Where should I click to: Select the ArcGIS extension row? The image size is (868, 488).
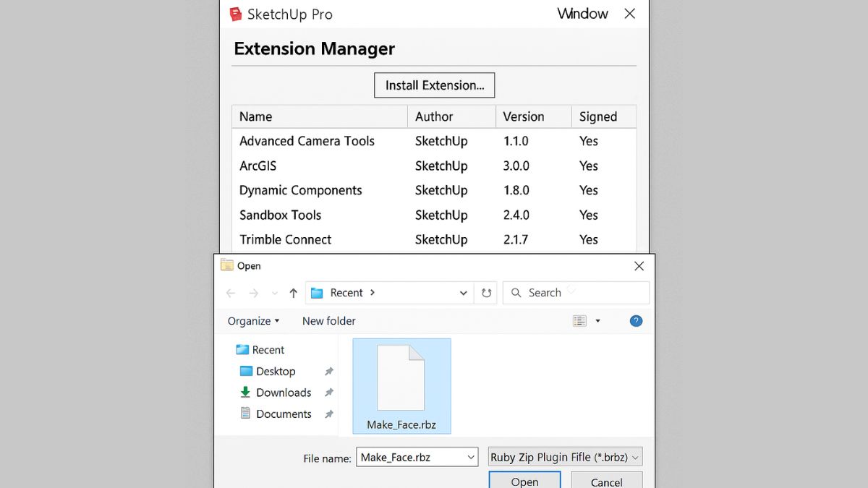tap(434, 166)
